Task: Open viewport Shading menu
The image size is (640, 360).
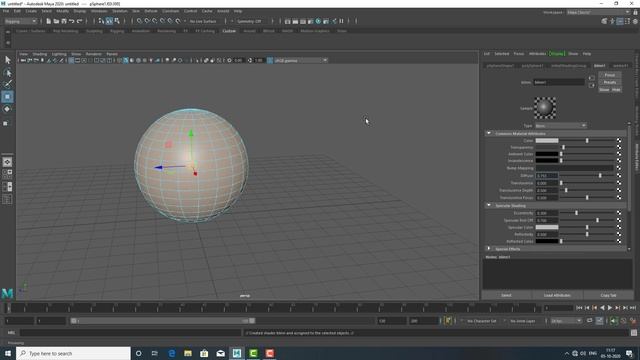Action: pos(40,54)
